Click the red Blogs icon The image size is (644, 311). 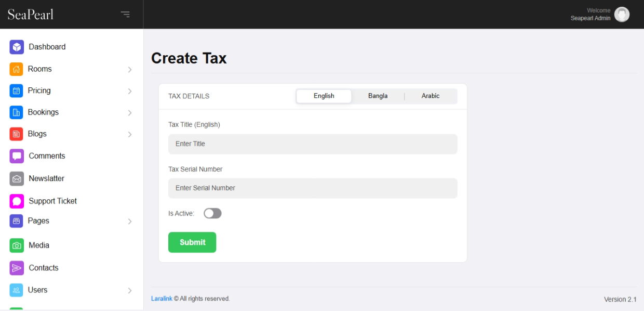point(17,134)
